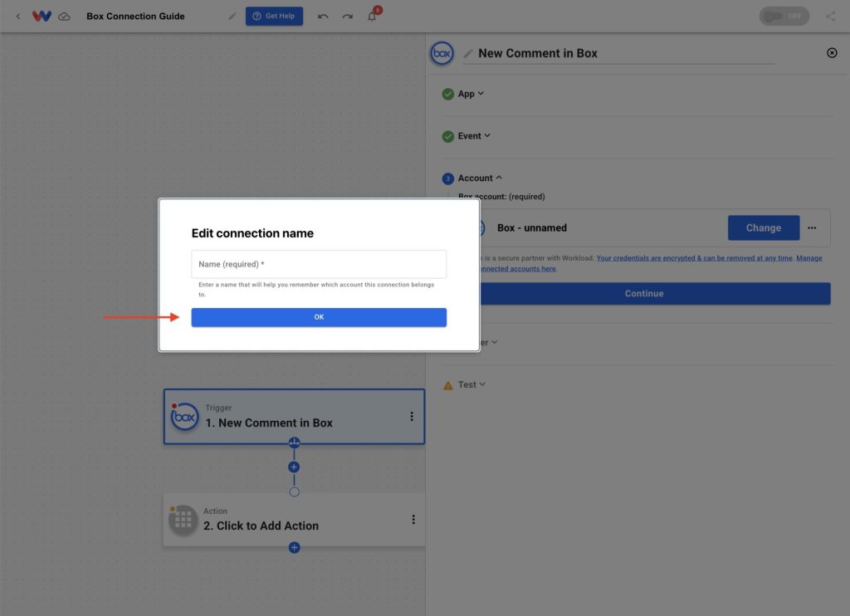Open trigger step three-dot menu

tap(412, 417)
